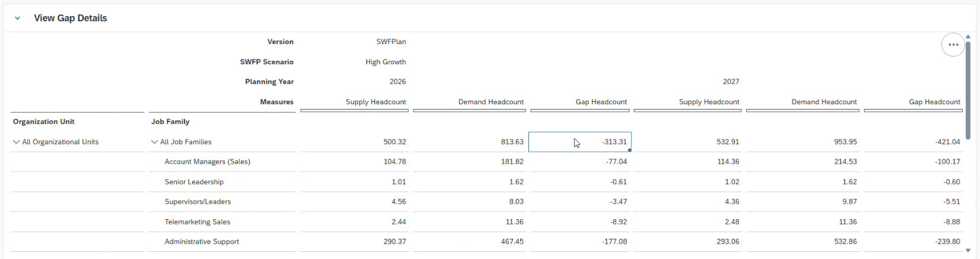Viewport: 980px width, 259px height.
Task: Collapse the All Job Families row
Action: click(155, 142)
